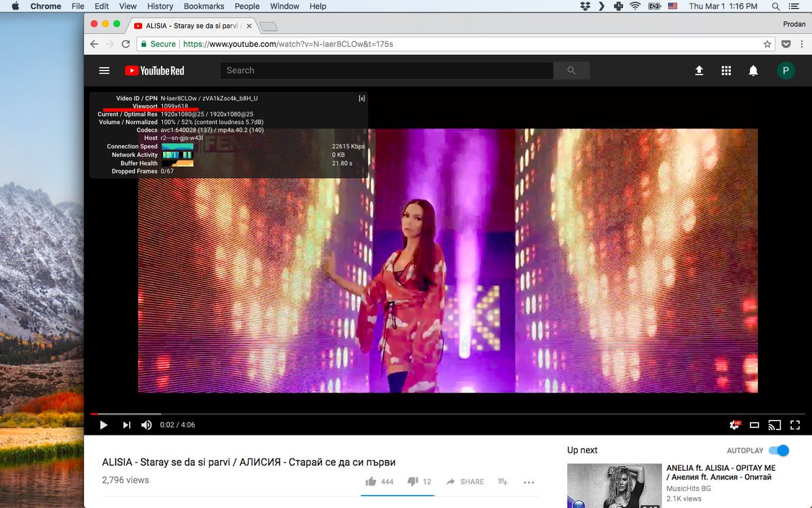Click the Up next heading

point(583,450)
